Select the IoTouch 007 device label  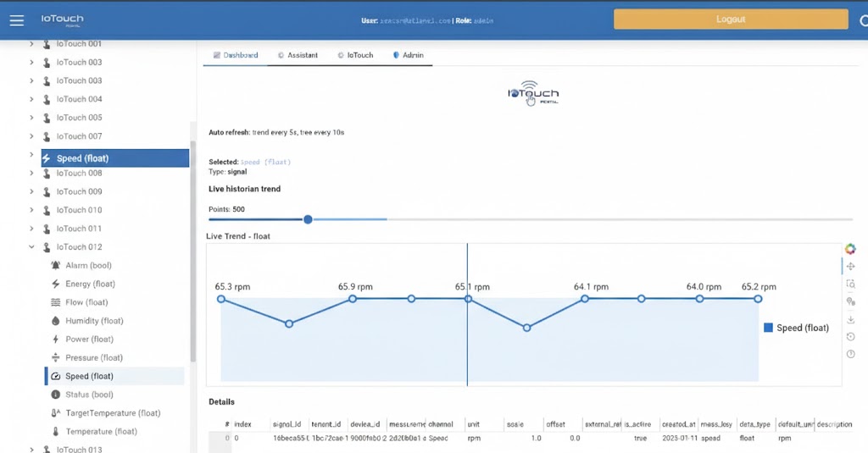click(x=79, y=136)
